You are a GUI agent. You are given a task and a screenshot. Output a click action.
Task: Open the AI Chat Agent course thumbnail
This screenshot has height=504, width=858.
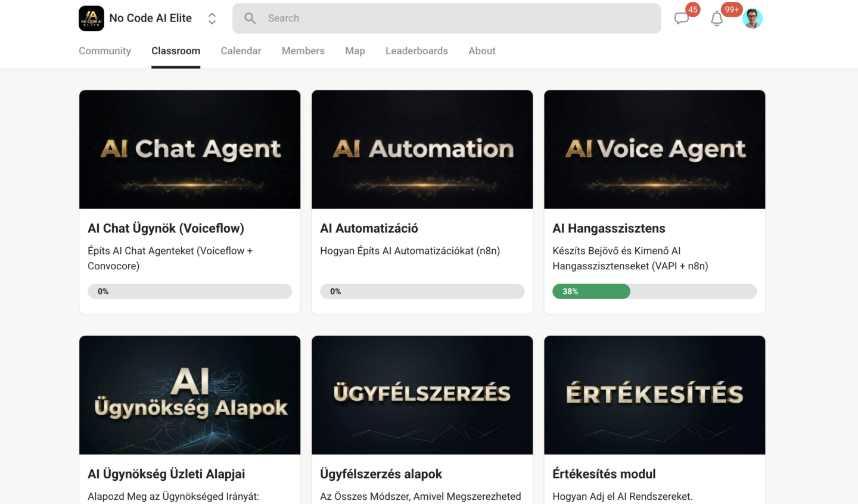190,150
